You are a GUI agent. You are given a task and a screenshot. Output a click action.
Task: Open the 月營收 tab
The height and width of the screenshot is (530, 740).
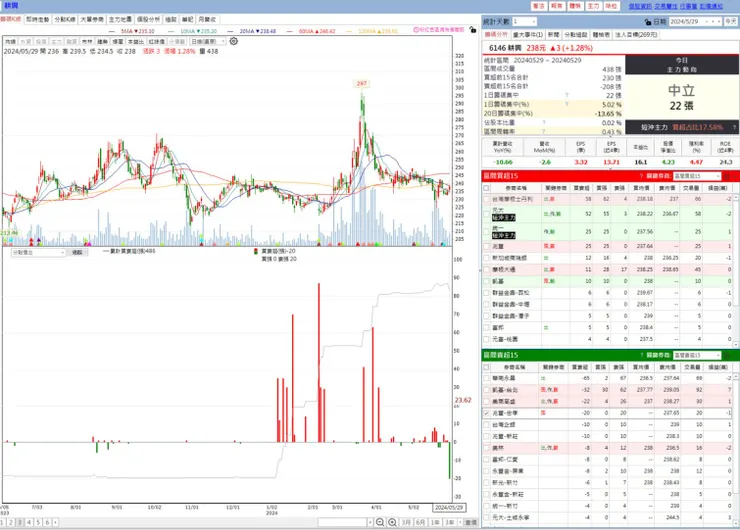[207, 19]
